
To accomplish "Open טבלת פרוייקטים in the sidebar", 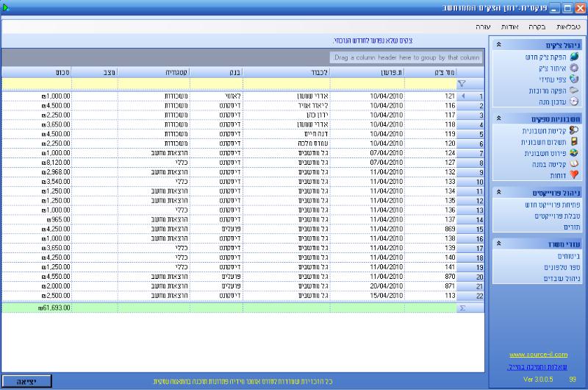I will [x=557, y=216].
